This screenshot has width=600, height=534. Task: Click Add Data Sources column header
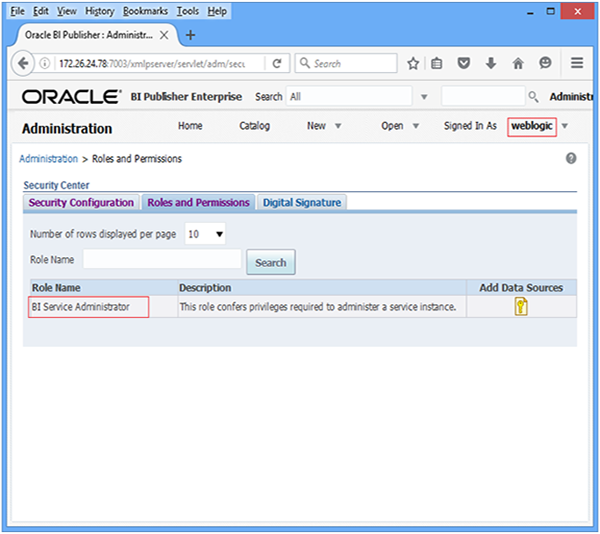pyautogui.click(x=521, y=288)
